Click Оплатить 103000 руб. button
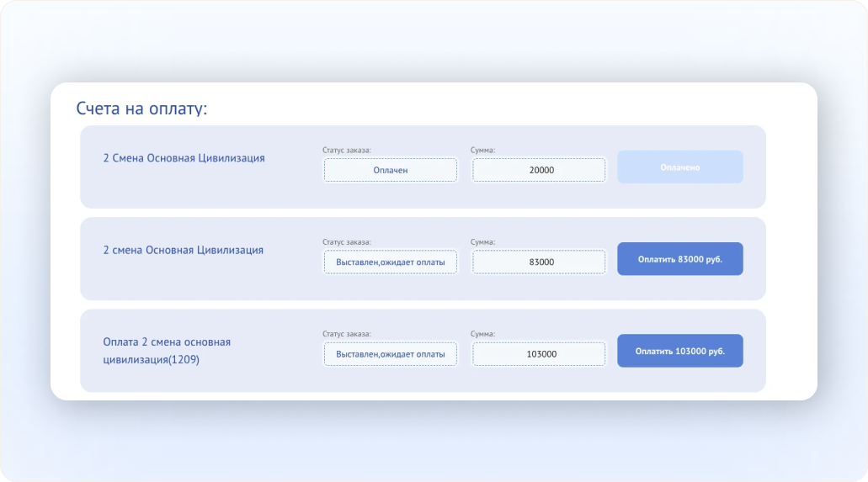The image size is (868, 482). 679,351
